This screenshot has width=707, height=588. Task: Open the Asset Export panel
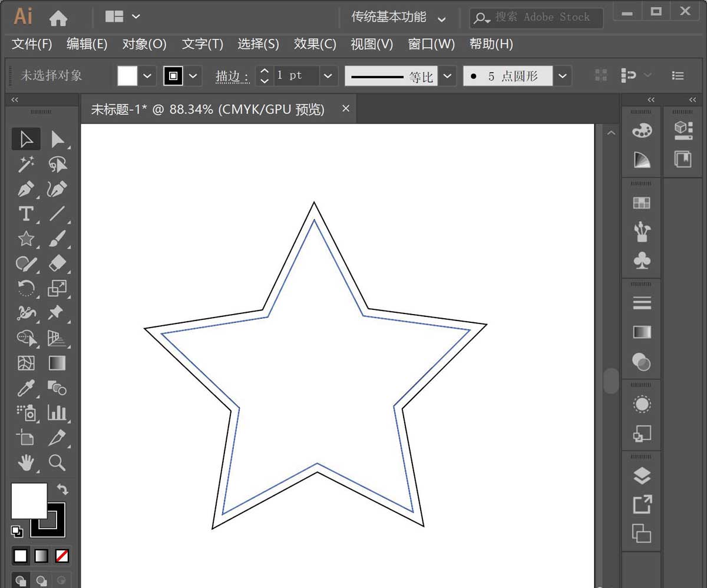642,504
